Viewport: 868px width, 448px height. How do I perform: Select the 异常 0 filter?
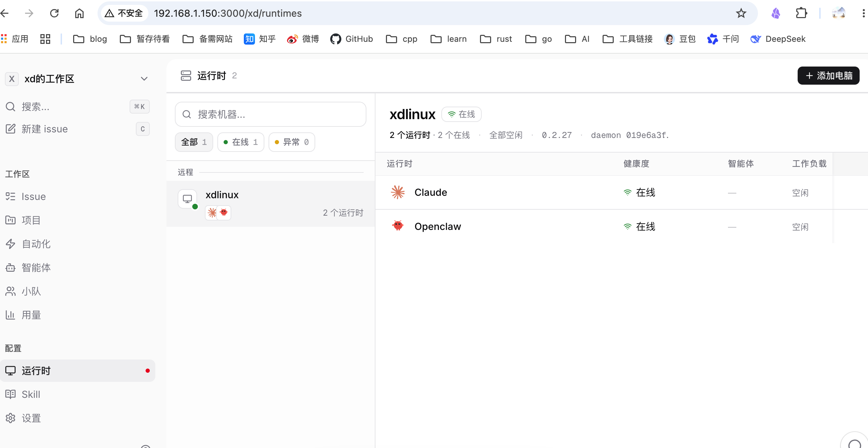pyautogui.click(x=292, y=142)
